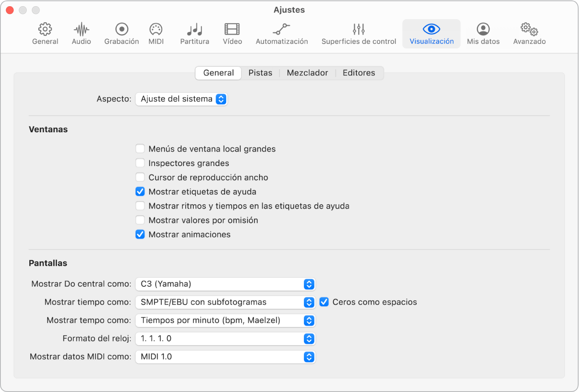Open the Avanzado gears settings pane

[x=529, y=34]
